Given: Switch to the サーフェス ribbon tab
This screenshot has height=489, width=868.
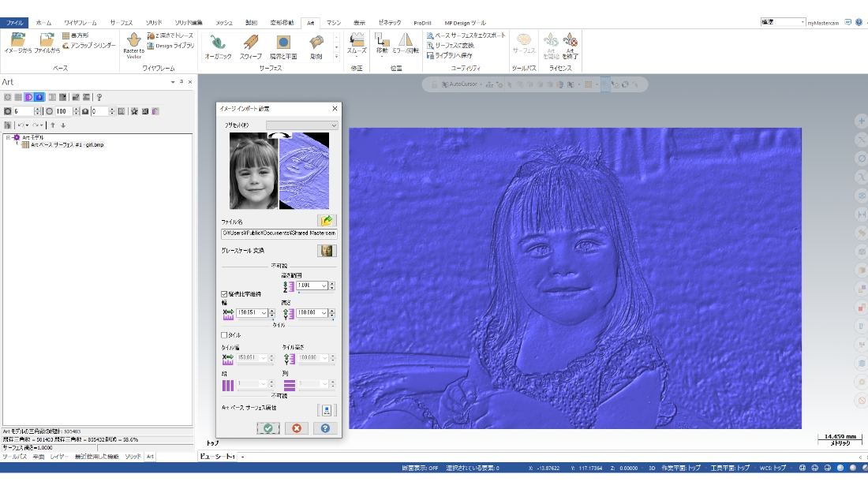Looking at the screenshot, I should pyautogui.click(x=122, y=23).
